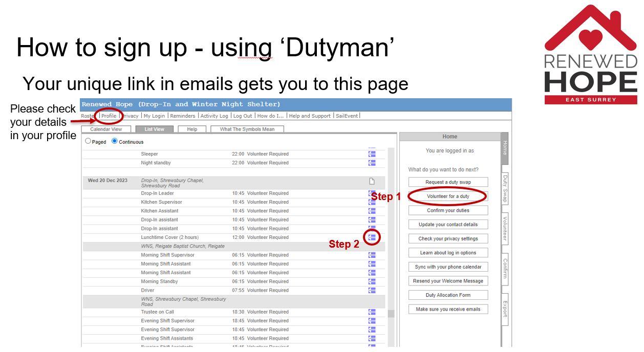
Task: Click the Sync with your phone calendar button
Action: pos(448,267)
